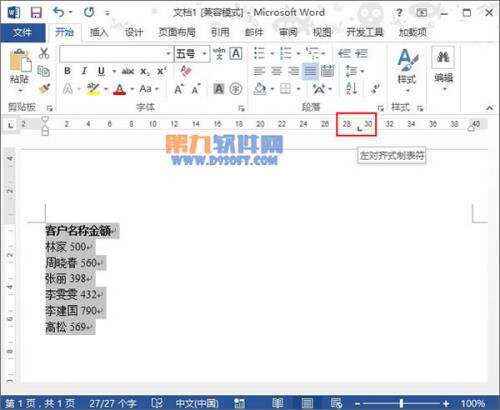Toggle Italic formatting
This screenshot has height=410, width=500.
[84, 71]
